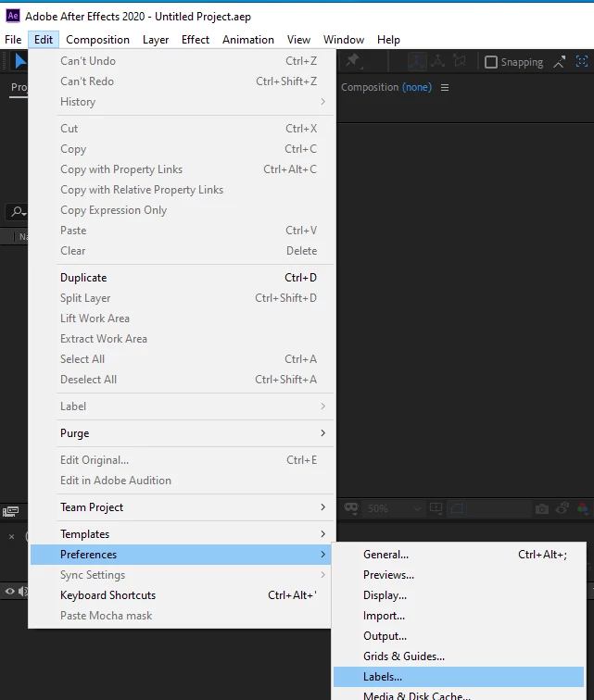Viewport: 594px width, 700px height.
Task: Toggle the Snapping checkbox
Action: (x=491, y=62)
